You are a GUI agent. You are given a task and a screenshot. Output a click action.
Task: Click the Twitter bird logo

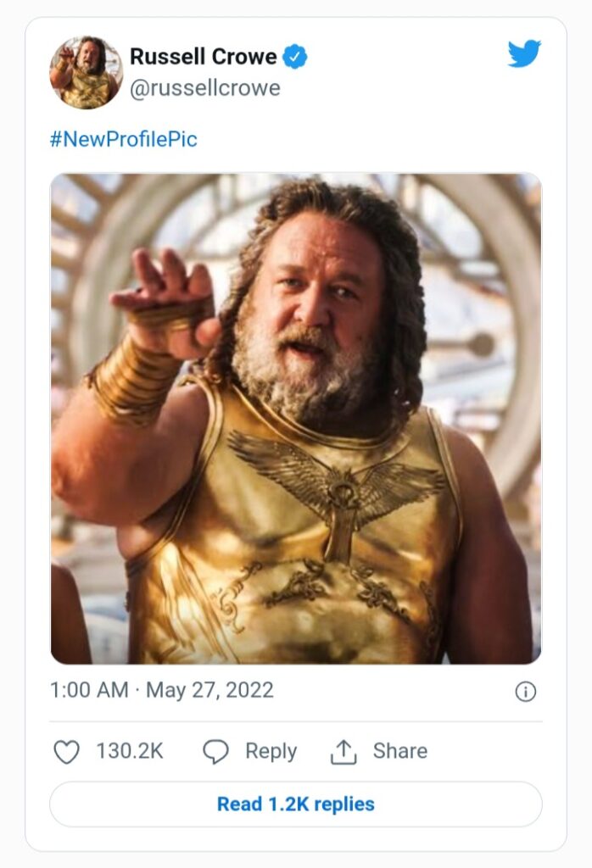click(524, 54)
